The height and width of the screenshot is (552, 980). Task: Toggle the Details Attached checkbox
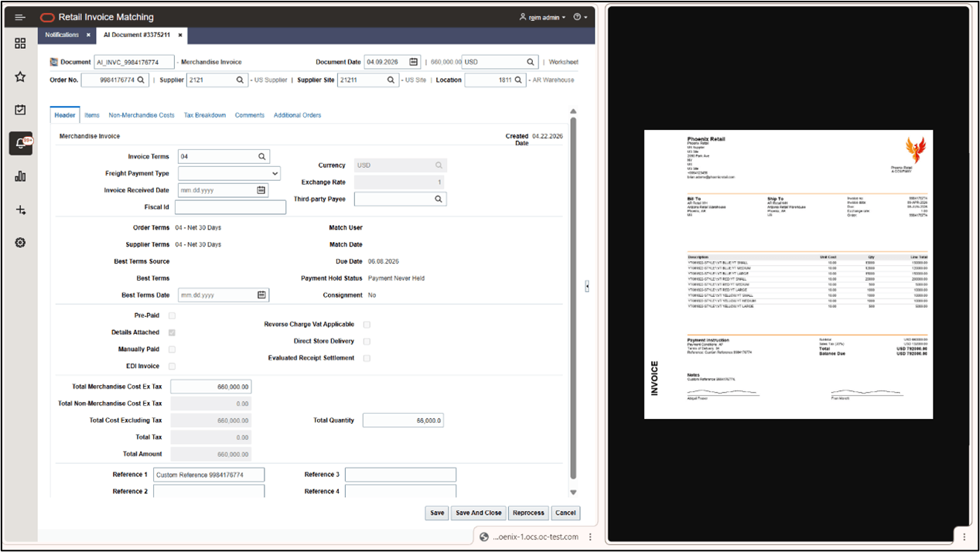(172, 332)
